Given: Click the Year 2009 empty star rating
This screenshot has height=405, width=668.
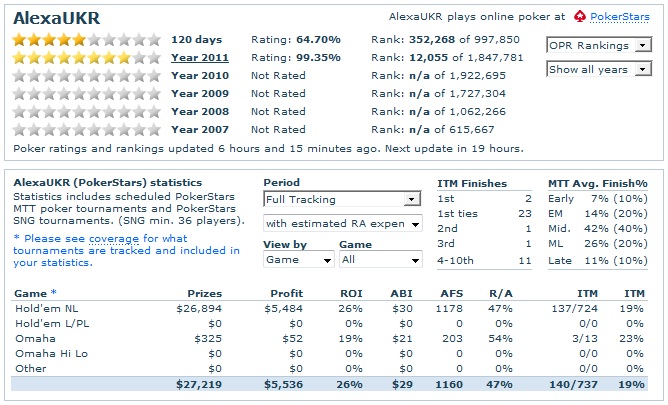Looking at the screenshot, I should click(x=85, y=93).
